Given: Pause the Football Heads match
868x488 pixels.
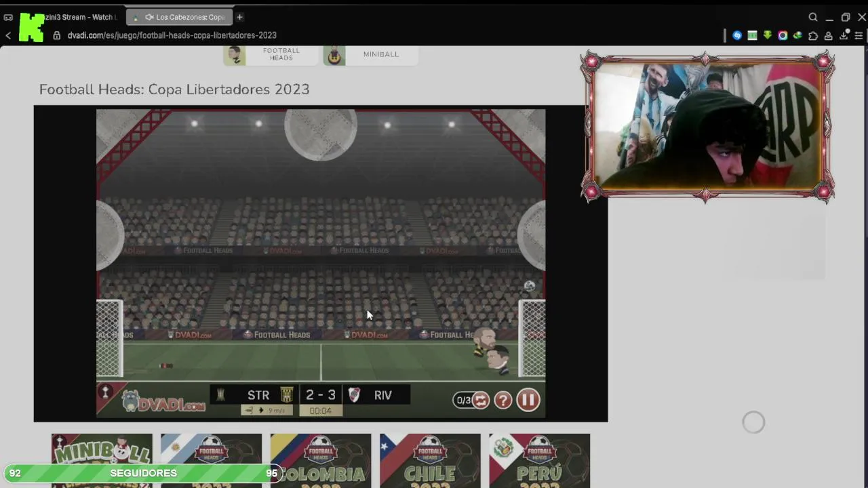Looking at the screenshot, I should (528, 400).
